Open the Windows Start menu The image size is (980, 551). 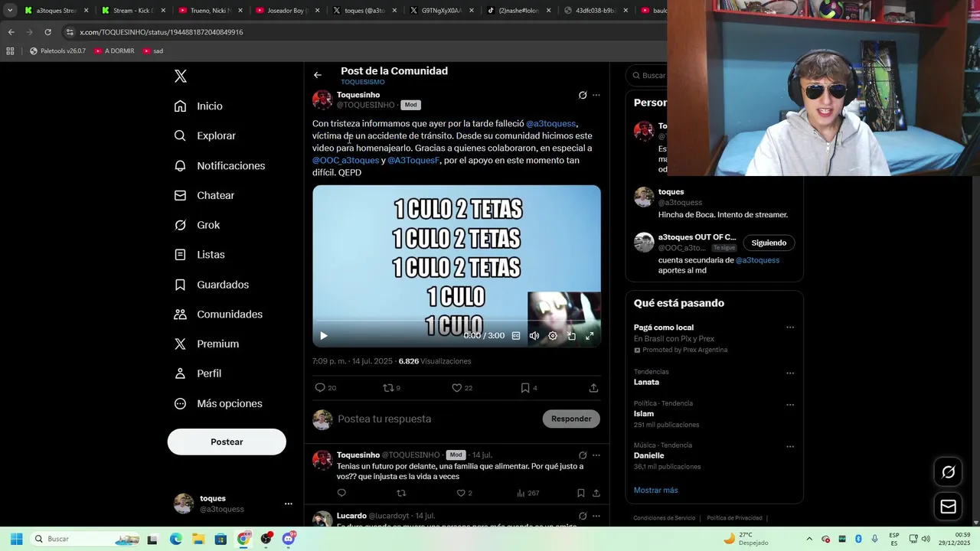16,539
